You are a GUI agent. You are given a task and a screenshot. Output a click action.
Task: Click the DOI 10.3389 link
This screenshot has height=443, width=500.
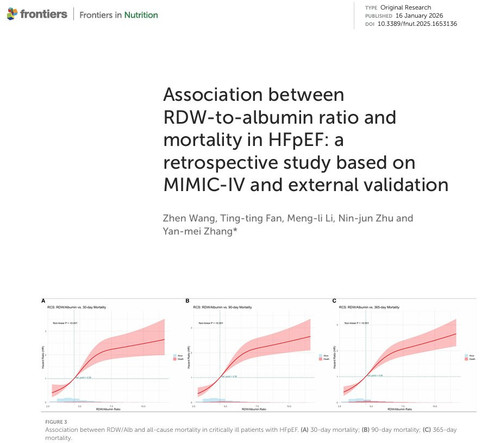417,24
